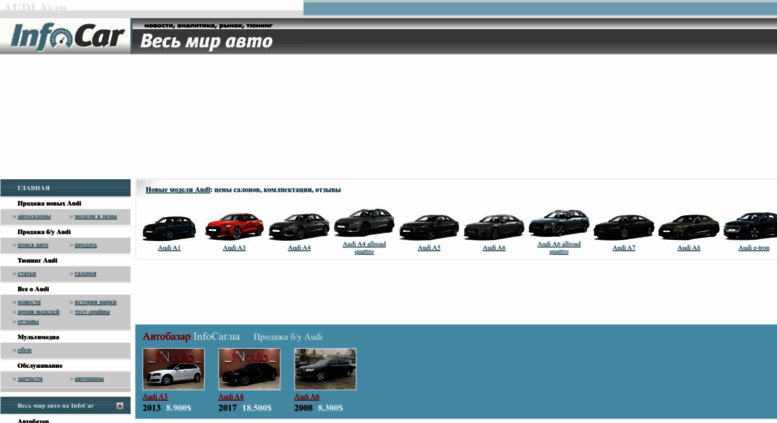Open the ГЛАВНАЯ menu header
This screenshot has width=777, height=423.
pos(65,188)
